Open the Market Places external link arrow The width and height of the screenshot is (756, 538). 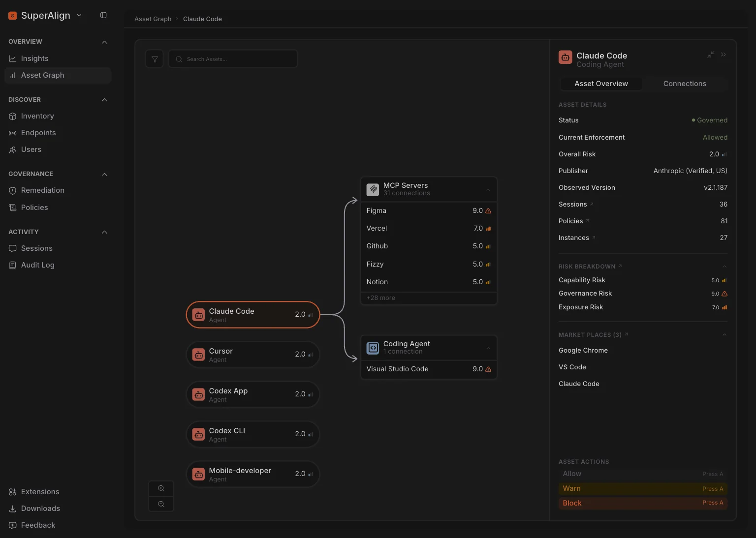point(627,334)
